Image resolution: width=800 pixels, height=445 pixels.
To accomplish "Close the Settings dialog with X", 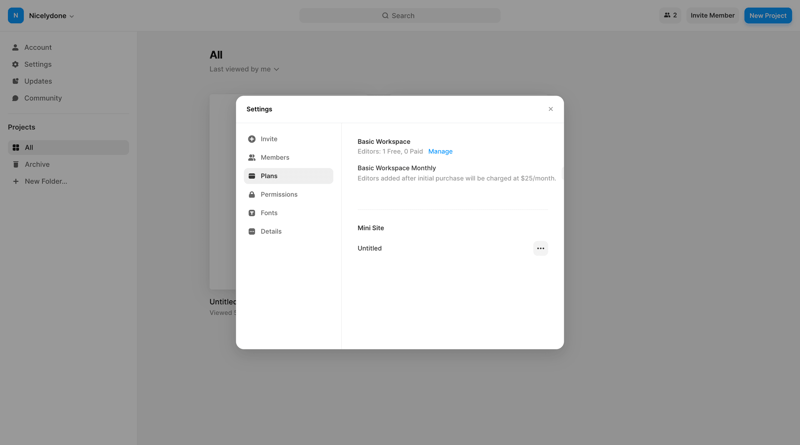I will click(x=551, y=109).
